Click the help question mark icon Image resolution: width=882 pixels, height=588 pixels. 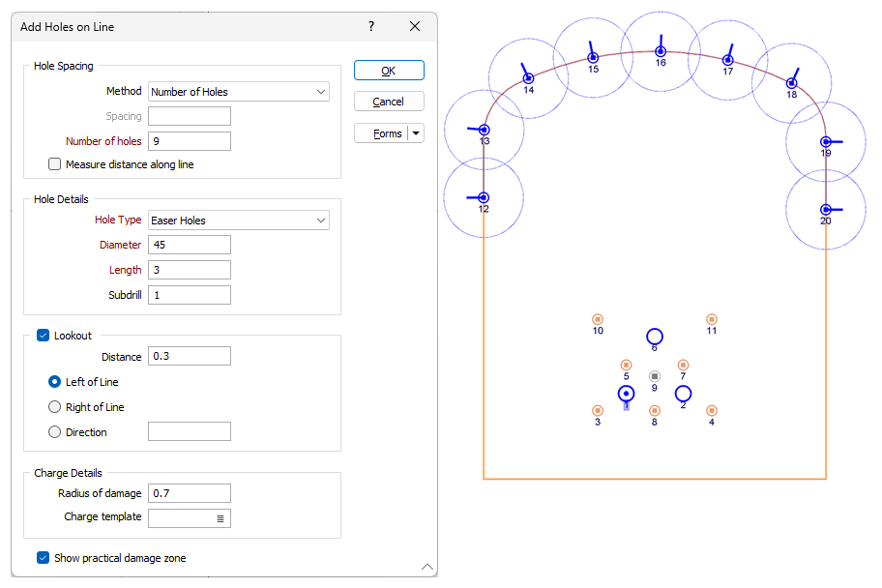pyautogui.click(x=371, y=26)
